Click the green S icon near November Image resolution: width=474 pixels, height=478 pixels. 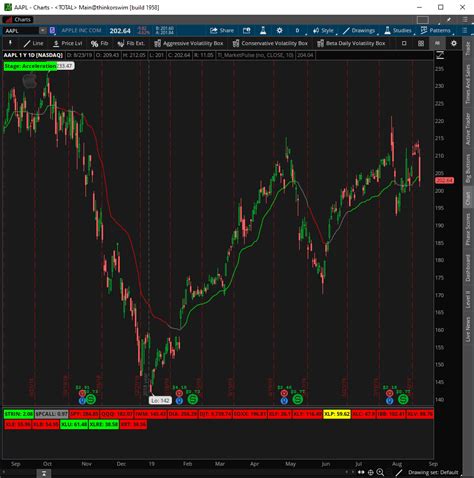tap(91, 399)
